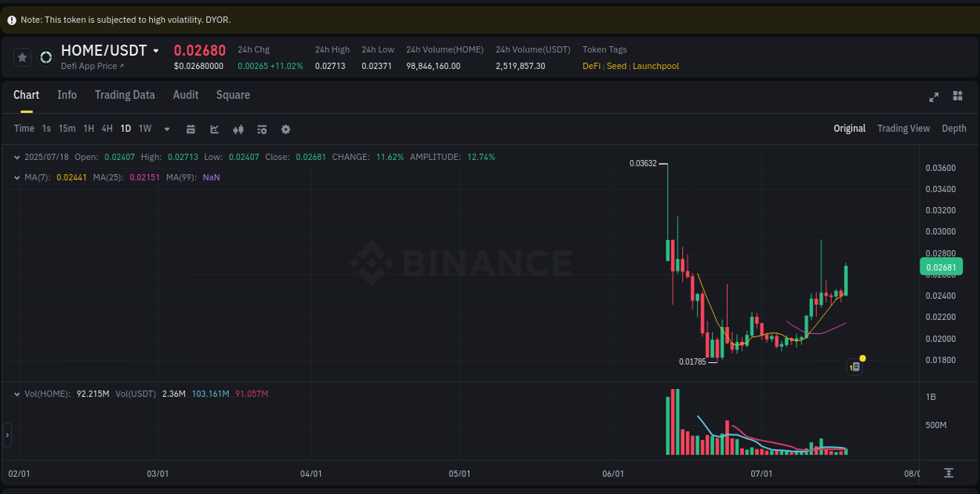Switch to Depth view mode
The width and height of the screenshot is (980, 494).
954,128
